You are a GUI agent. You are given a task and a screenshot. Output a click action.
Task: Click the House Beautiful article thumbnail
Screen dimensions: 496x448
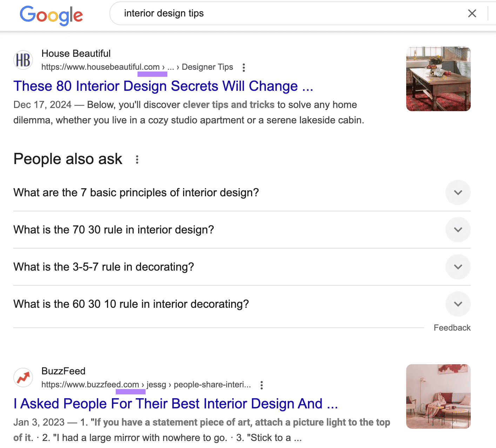coord(438,79)
